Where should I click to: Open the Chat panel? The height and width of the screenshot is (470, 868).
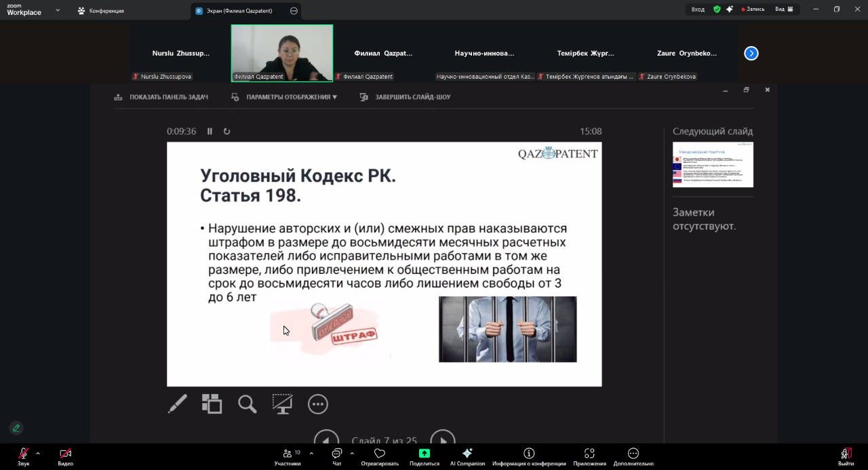click(337, 456)
